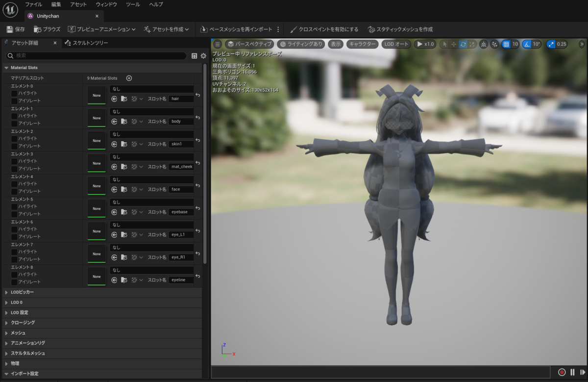Select the scale gizmo tool
The height and width of the screenshot is (382, 588).
(472, 44)
